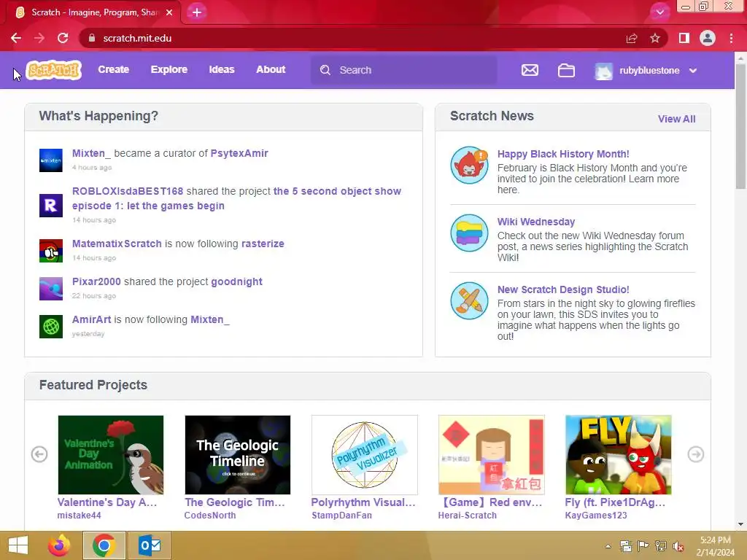Open the Chrome tab search dropdown
Screen dimensions: 747x560
pos(659,12)
